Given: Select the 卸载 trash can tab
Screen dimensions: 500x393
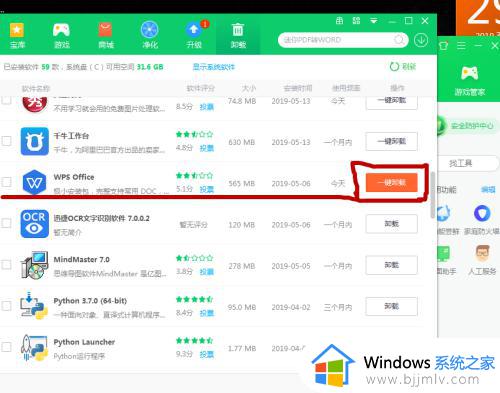Looking at the screenshot, I should pyautogui.click(x=238, y=35).
